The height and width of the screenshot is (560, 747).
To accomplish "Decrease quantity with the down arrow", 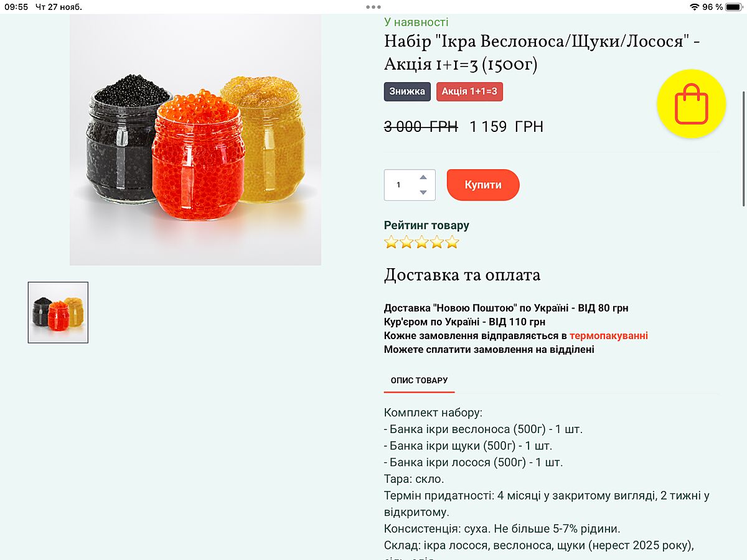I will point(423,192).
